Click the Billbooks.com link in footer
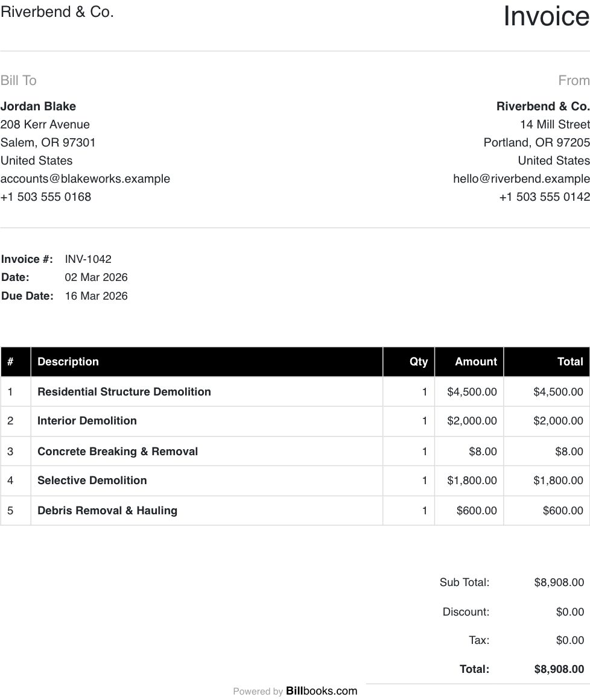The height and width of the screenshot is (700, 590). pos(321,690)
